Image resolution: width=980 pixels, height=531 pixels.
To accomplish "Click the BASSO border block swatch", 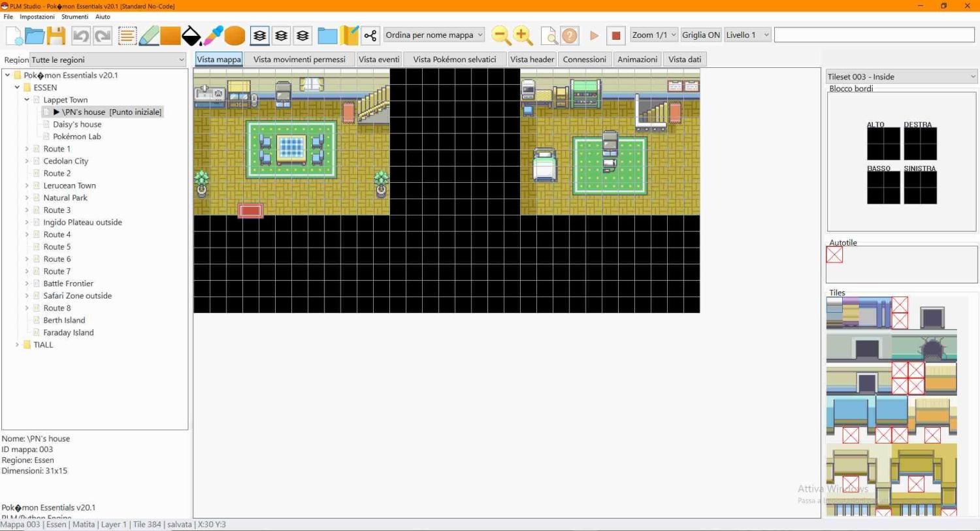I will [x=883, y=188].
